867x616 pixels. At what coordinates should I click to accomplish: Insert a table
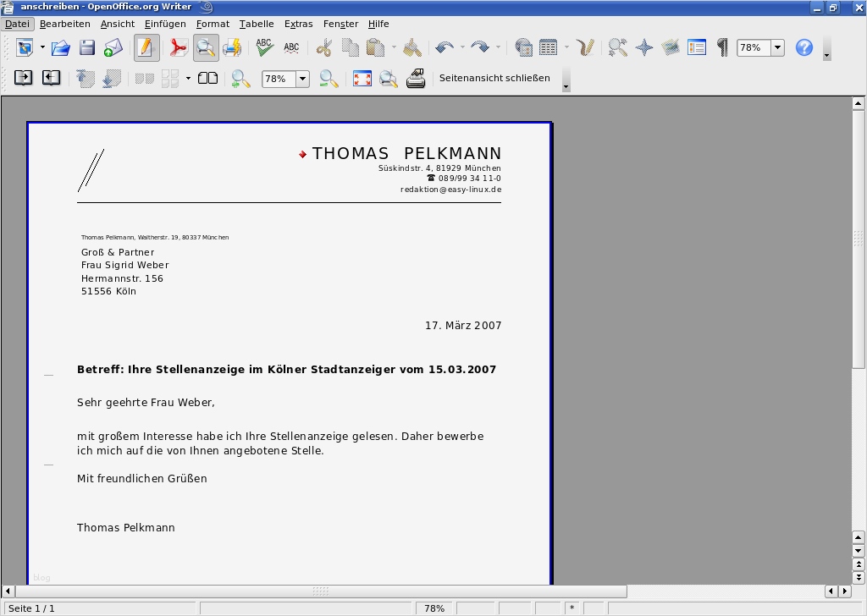[547, 48]
